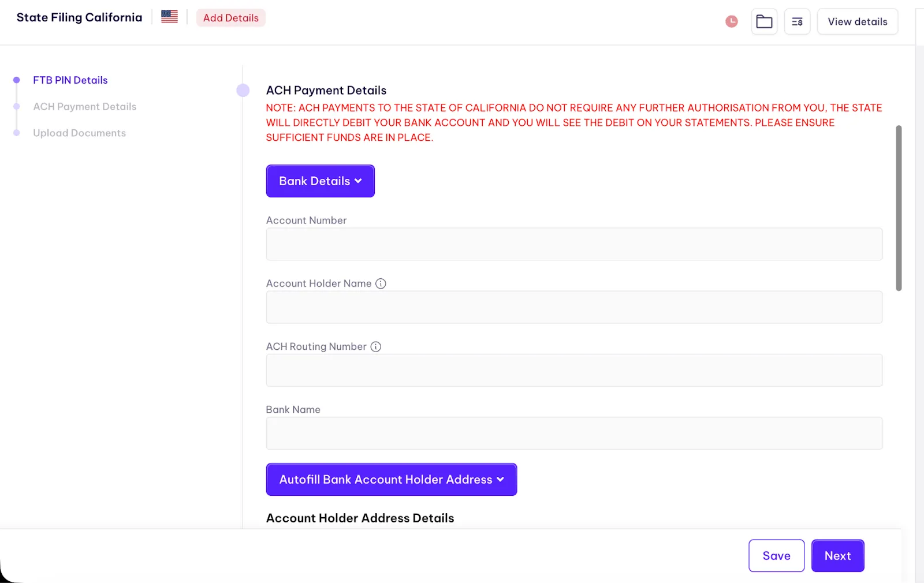Click the form's vertical scrollbar thumb
The image size is (924, 583).
(x=899, y=208)
